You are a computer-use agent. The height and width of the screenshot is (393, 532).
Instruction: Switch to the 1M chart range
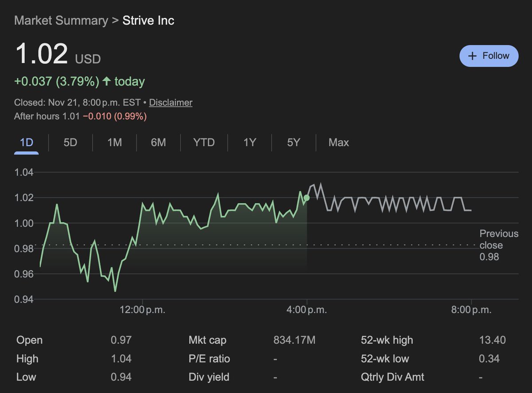pos(114,142)
